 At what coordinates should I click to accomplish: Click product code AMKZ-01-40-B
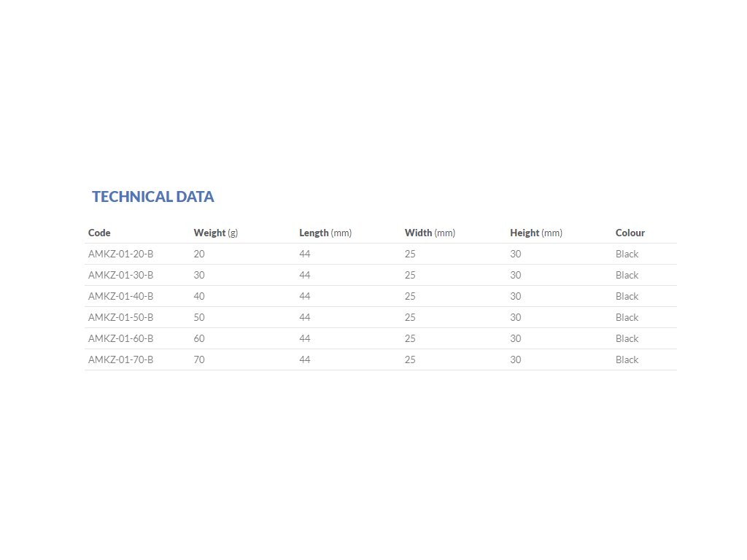[120, 296]
